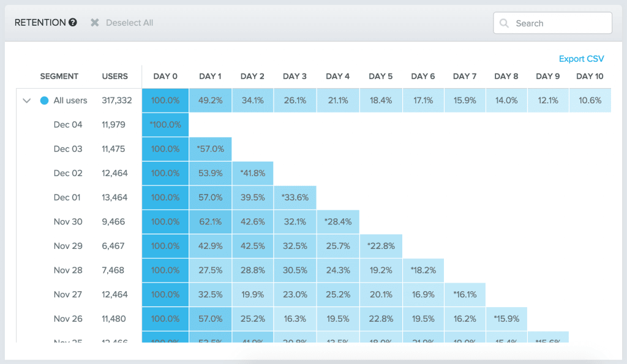627x364 pixels.
Task: Select the All users segment label
Action: 70,100
